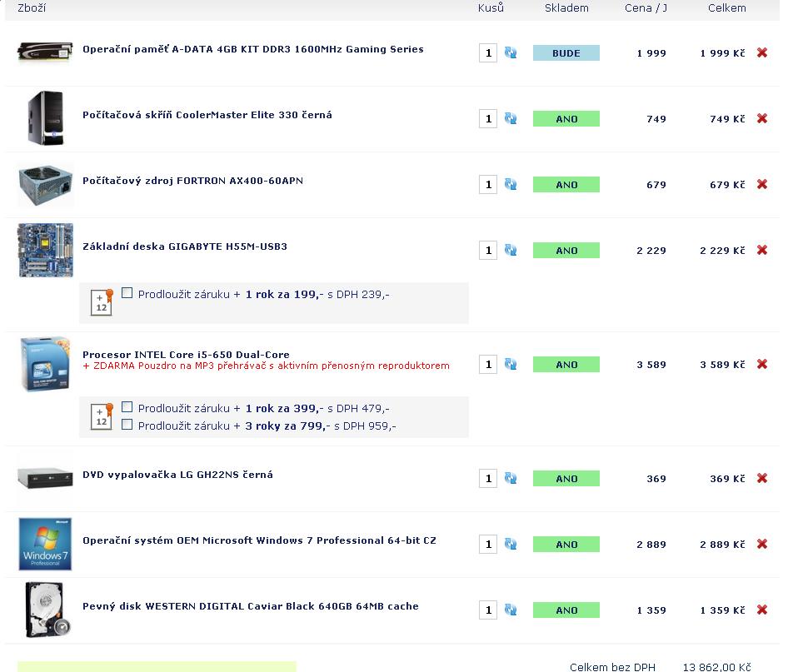Remove WESTERN DIGITAL Caviar Black disk from cart
This screenshot has width=803, height=672.
[x=762, y=610]
